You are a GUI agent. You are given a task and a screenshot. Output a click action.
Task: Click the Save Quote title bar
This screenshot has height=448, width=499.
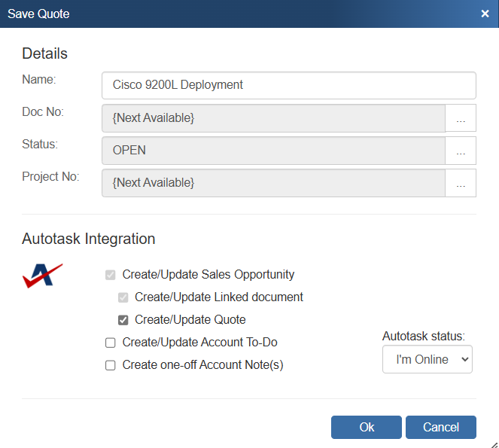pos(226,14)
